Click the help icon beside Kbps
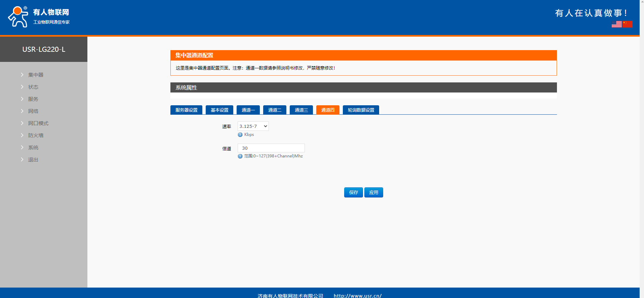 click(240, 135)
